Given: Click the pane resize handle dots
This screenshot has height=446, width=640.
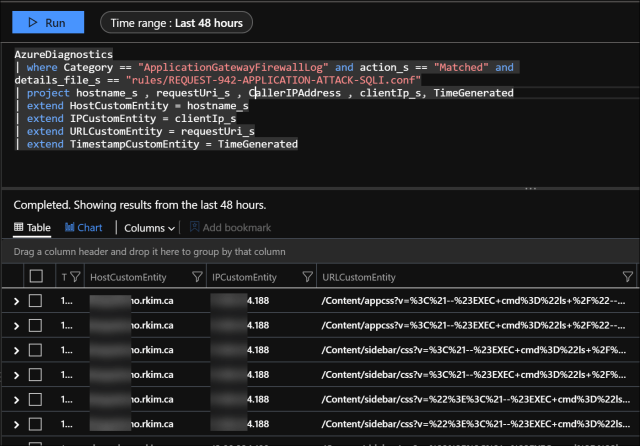Looking at the screenshot, I should pos(530,187).
